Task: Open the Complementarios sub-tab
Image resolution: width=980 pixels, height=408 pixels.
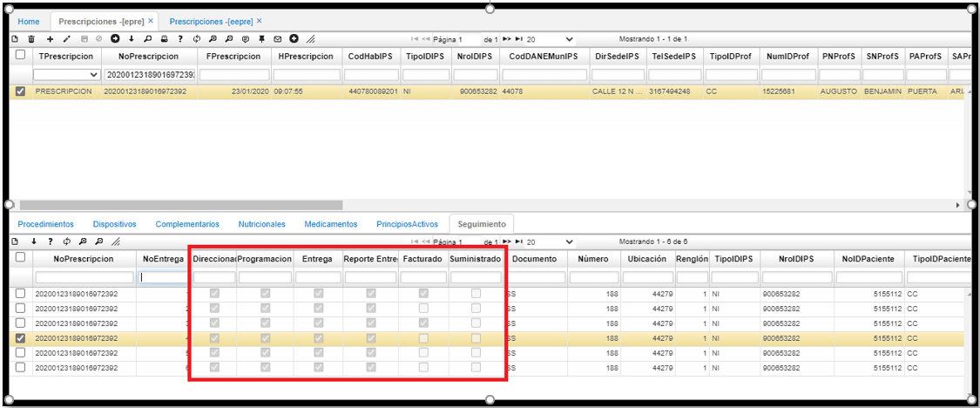Action: point(187,224)
